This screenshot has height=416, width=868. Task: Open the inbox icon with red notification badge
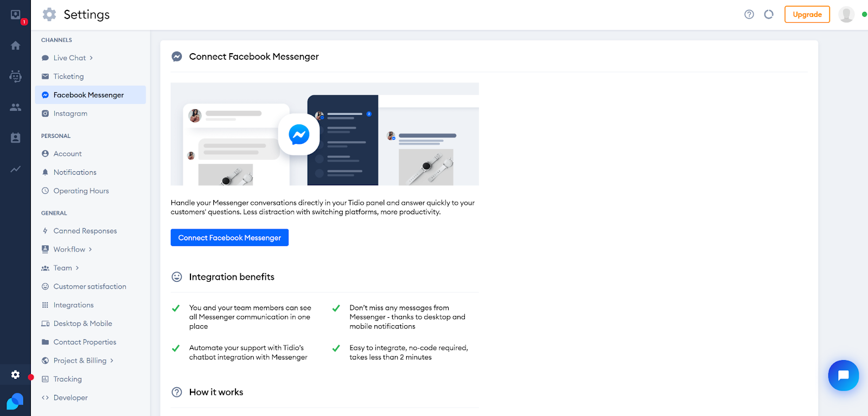[x=16, y=15]
